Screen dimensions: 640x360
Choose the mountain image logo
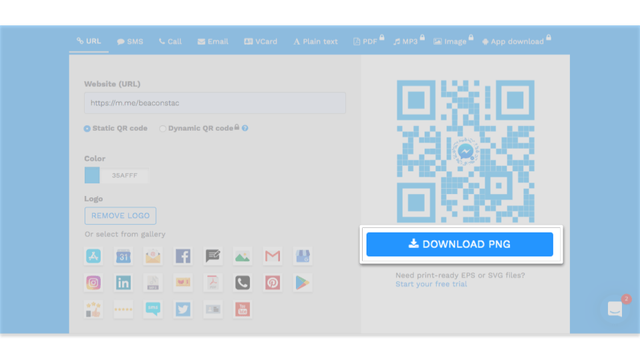[x=242, y=256]
